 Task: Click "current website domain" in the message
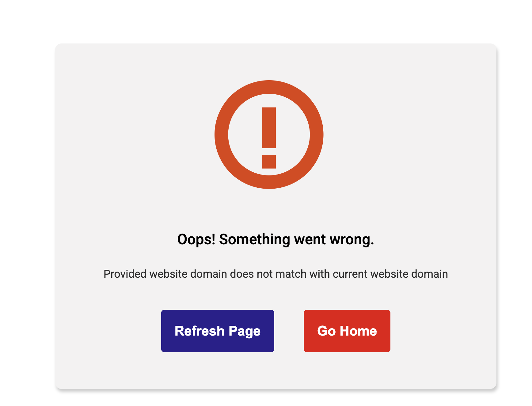tap(390, 274)
